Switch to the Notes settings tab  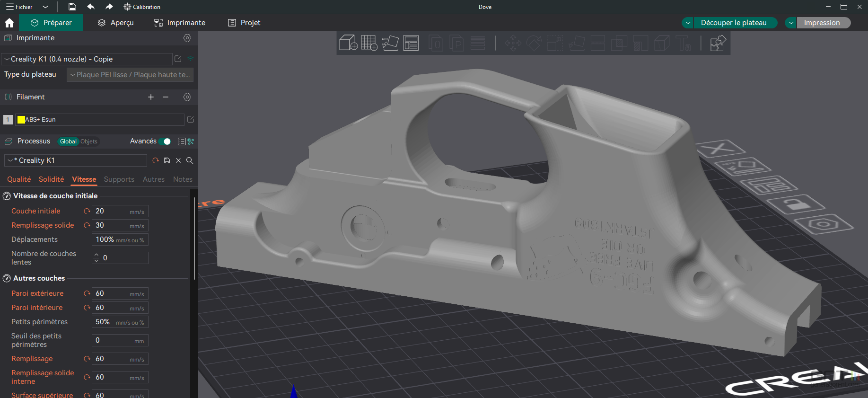183,179
